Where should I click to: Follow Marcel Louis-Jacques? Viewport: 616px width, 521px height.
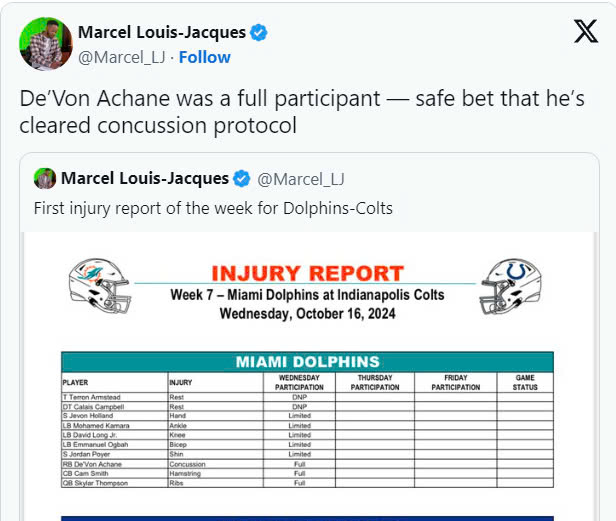pos(205,57)
